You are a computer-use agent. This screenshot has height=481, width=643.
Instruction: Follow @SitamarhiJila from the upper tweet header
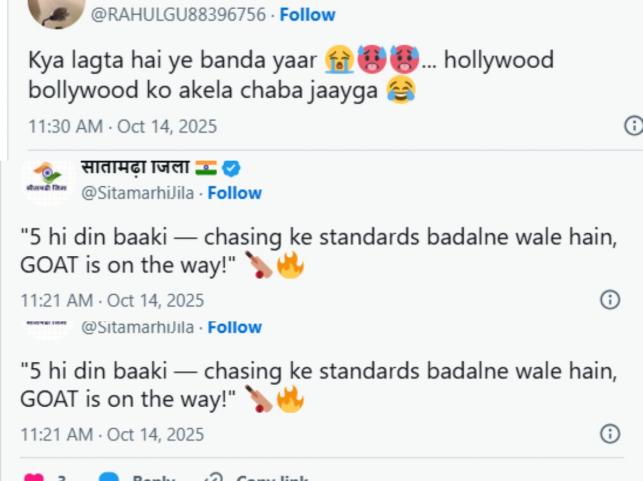coord(233,193)
